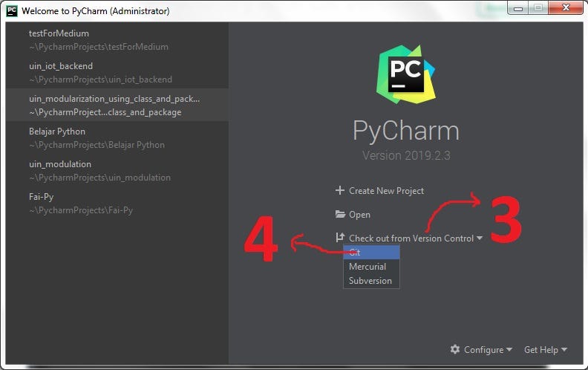Maximize the Welcome to PyCharm window

click(x=538, y=8)
